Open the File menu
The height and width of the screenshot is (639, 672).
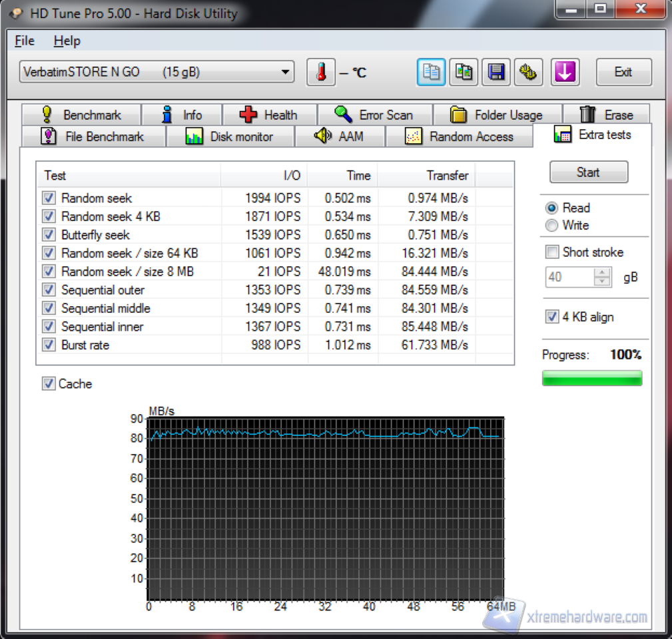click(x=25, y=41)
